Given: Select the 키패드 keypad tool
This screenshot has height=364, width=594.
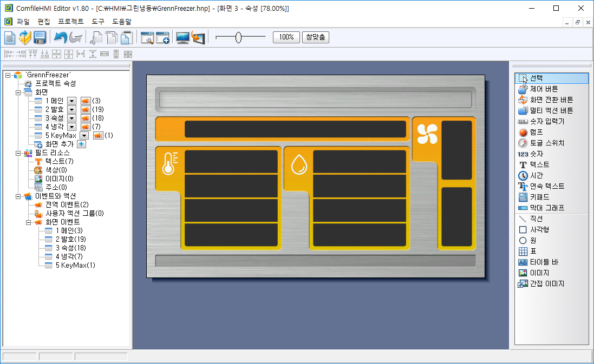Looking at the screenshot, I should coord(540,197).
